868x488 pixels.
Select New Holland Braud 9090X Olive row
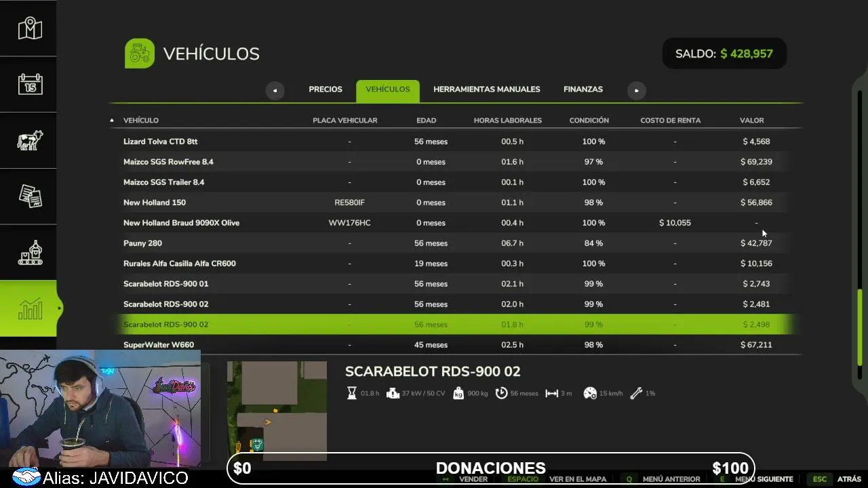[455, 223]
